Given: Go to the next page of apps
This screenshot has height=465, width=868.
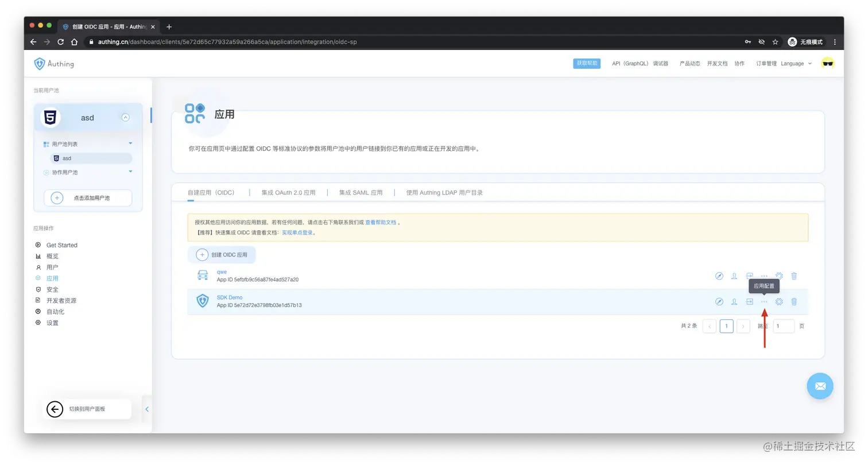Looking at the screenshot, I should (743, 326).
